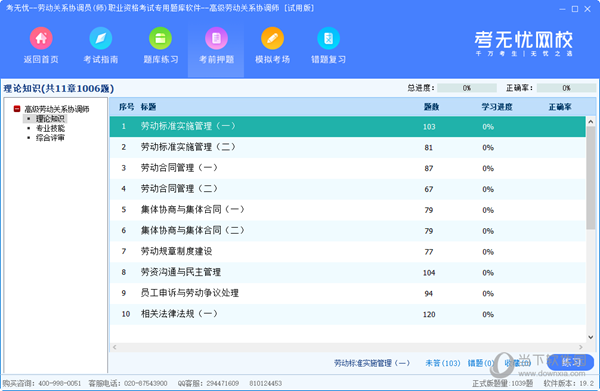Image resolution: width=600 pixels, height=391 pixels.
Task: Click vertical scrollbar down arrow
Action: pos(591,337)
